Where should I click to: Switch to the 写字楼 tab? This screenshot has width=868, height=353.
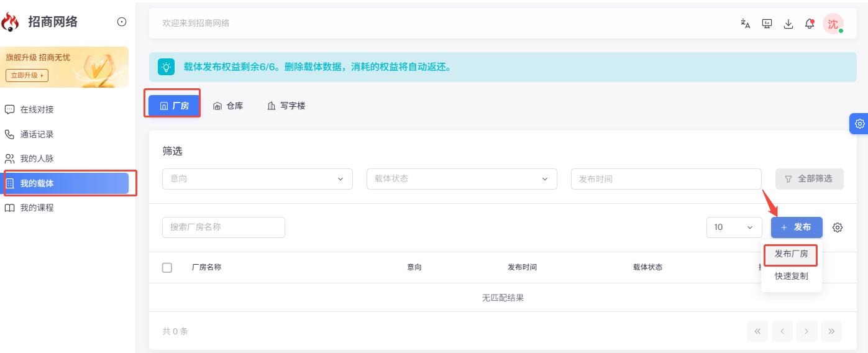[286, 106]
